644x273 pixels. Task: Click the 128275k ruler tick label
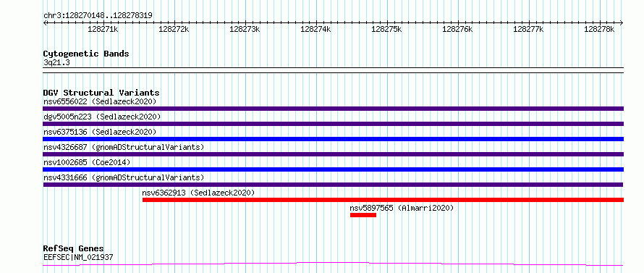[x=387, y=29]
